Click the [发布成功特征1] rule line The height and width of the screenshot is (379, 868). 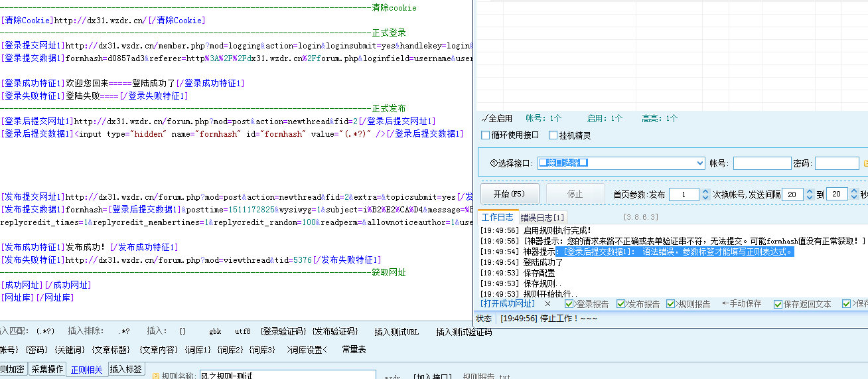click(89, 248)
